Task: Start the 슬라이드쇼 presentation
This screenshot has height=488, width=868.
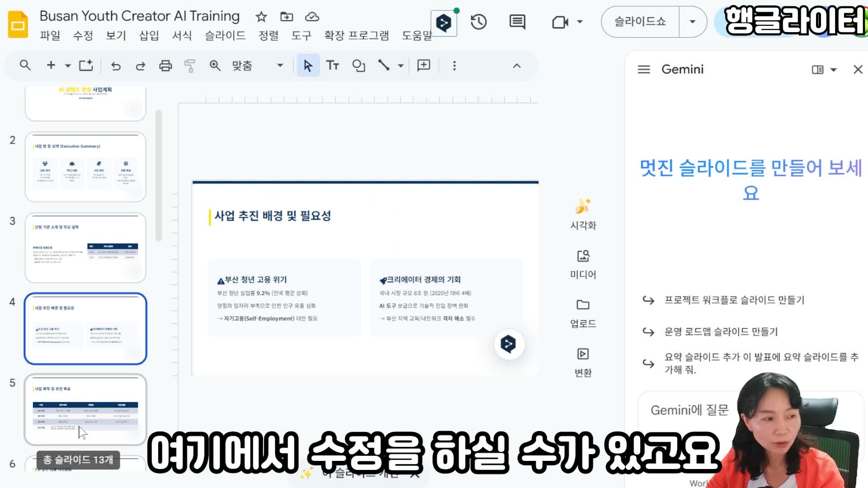Action: (640, 22)
